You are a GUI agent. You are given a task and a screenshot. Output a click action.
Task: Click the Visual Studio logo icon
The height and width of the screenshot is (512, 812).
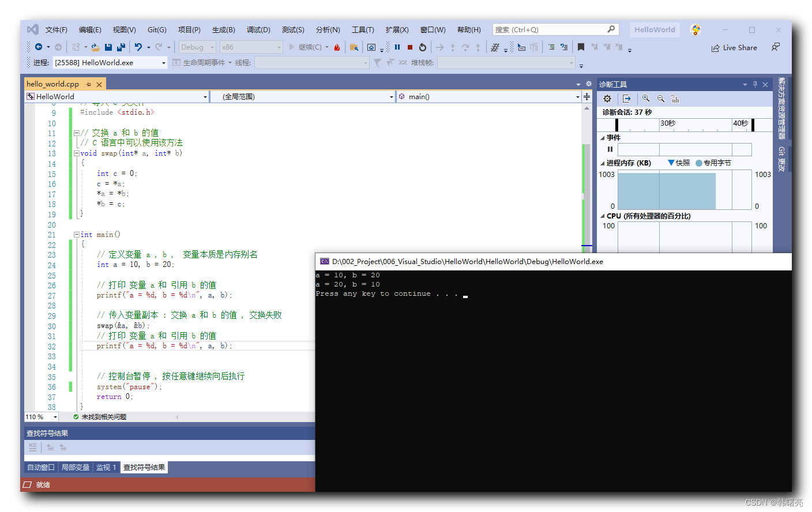tap(33, 29)
